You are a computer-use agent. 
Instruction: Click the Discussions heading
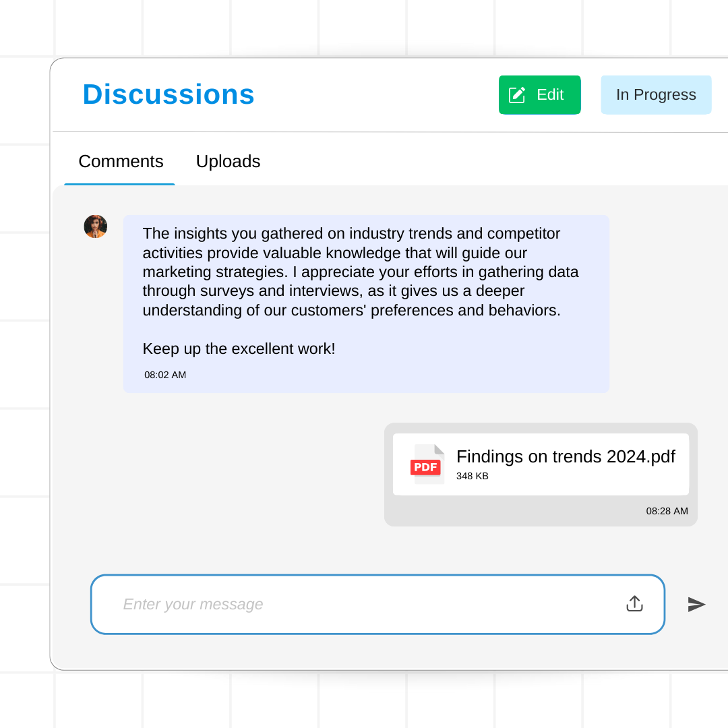169,94
